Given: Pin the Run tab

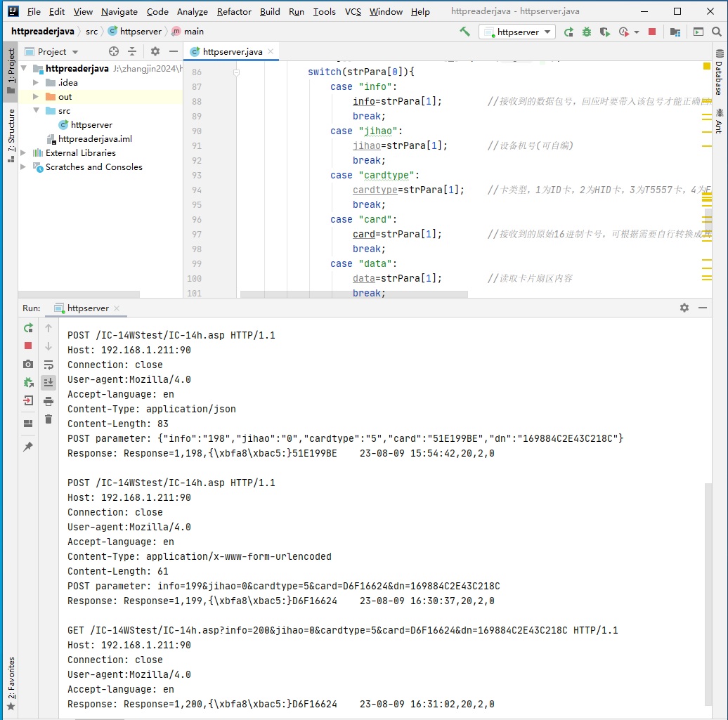Looking at the screenshot, I should coord(28,447).
